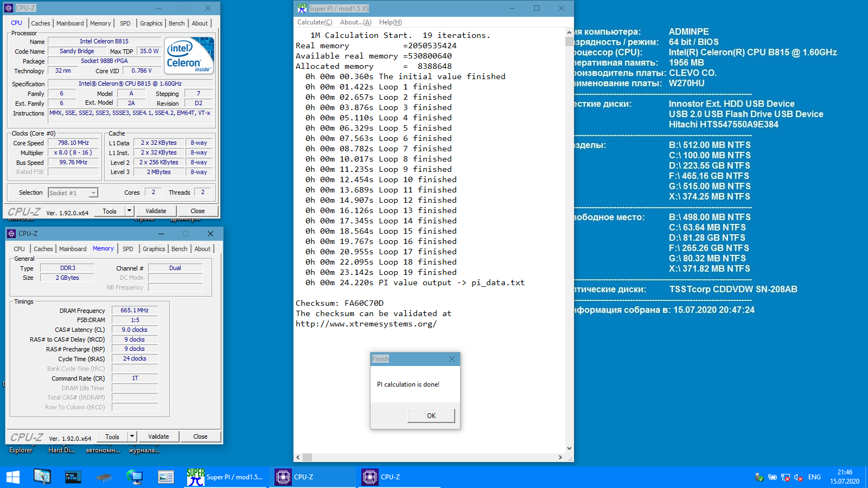
Task: Click Tools button in bottom CPU-Z
Action: point(112,436)
